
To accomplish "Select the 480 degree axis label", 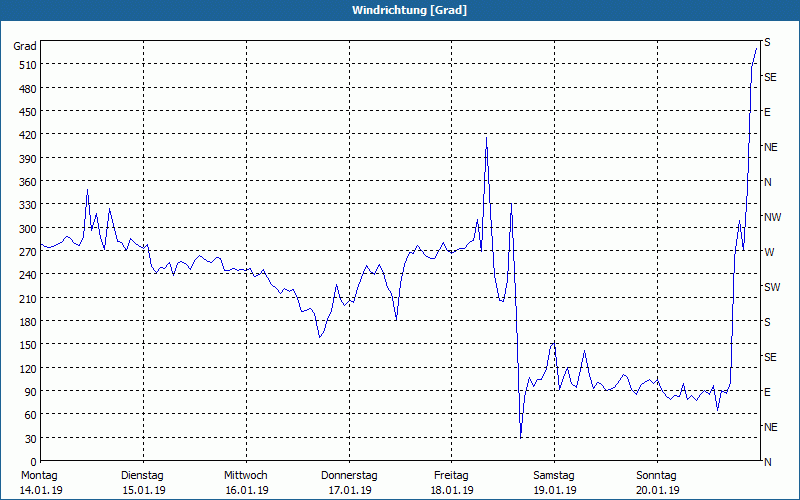I will pos(29,89).
